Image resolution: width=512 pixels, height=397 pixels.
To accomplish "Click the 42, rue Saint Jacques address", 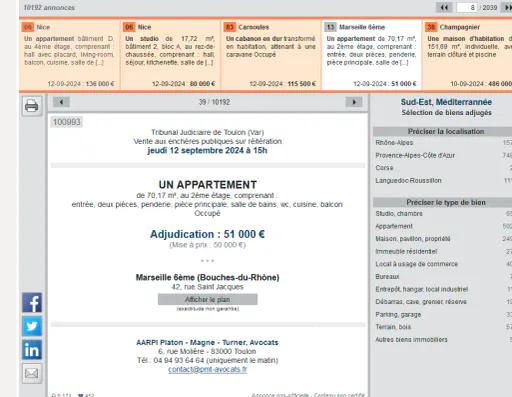I will tap(207, 287).
